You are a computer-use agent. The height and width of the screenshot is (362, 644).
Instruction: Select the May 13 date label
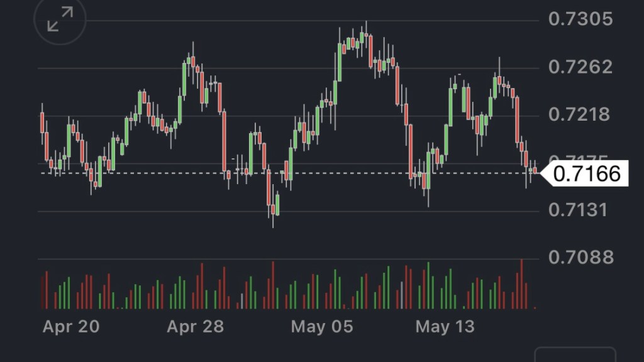(446, 327)
